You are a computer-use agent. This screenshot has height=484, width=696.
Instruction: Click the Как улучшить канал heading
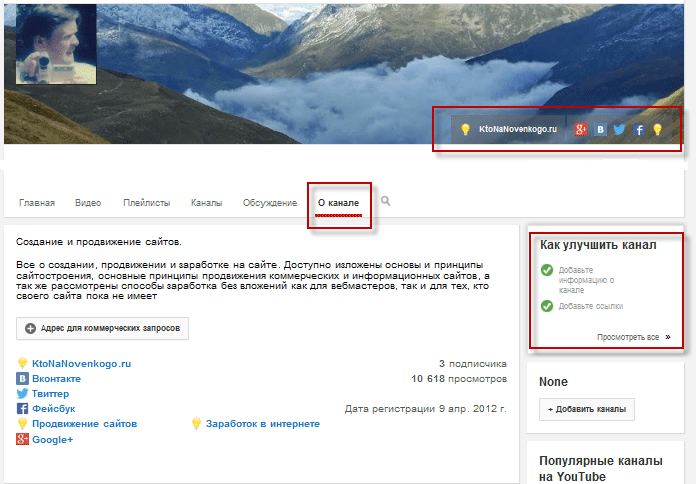598,245
